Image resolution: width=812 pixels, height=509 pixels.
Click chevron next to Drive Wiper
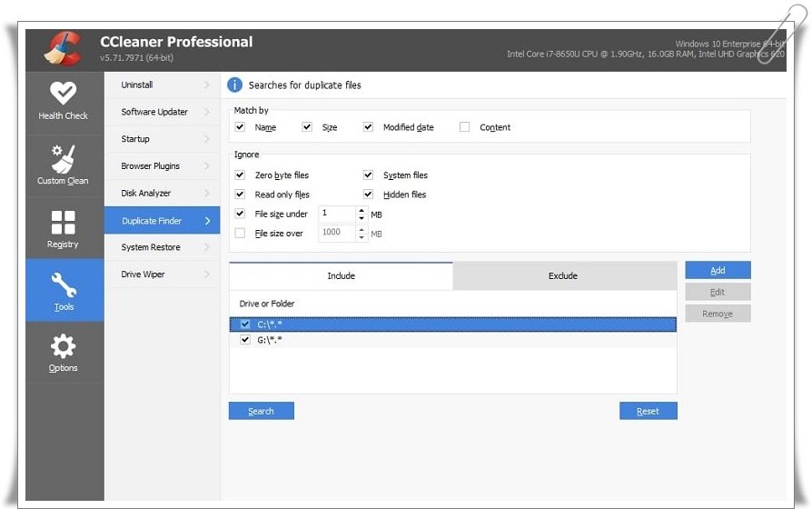point(207,274)
